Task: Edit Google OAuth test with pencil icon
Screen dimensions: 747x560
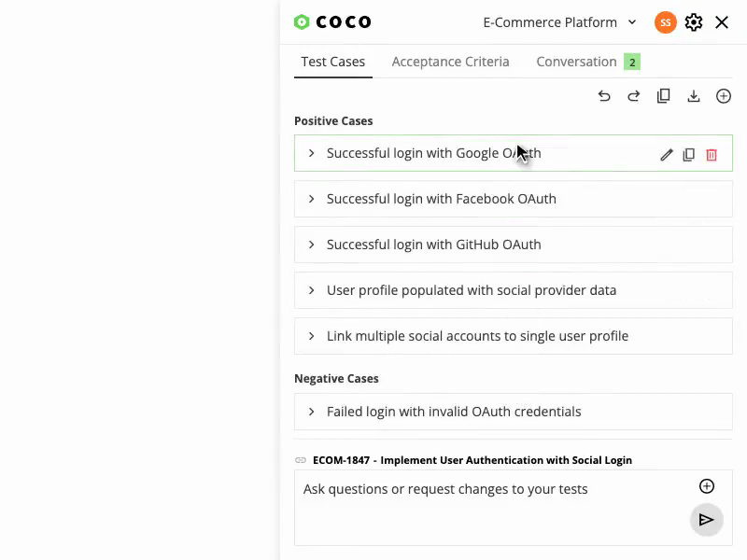Action: point(667,155)
